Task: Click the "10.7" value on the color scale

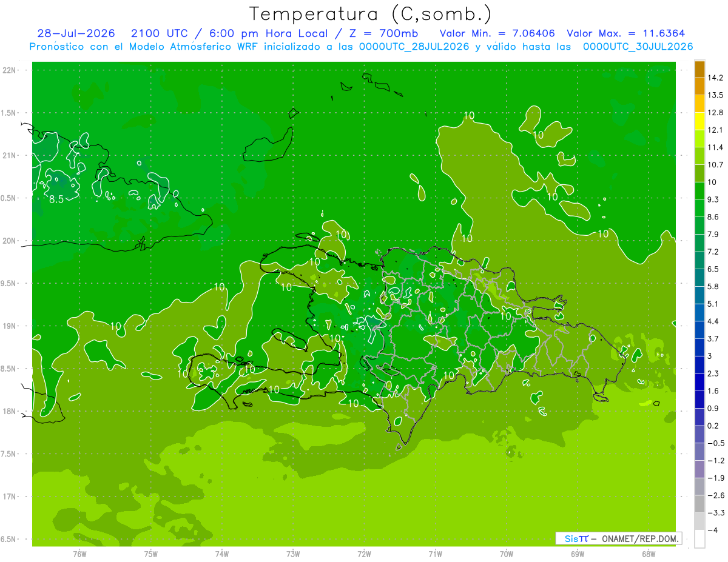Action: [716, 165]
